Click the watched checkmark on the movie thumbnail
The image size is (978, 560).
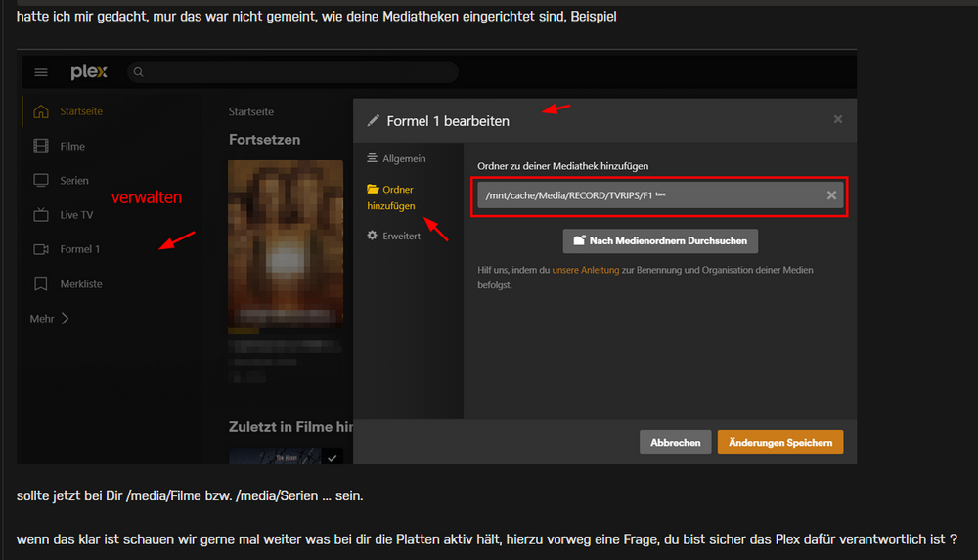tap(332, 457)
